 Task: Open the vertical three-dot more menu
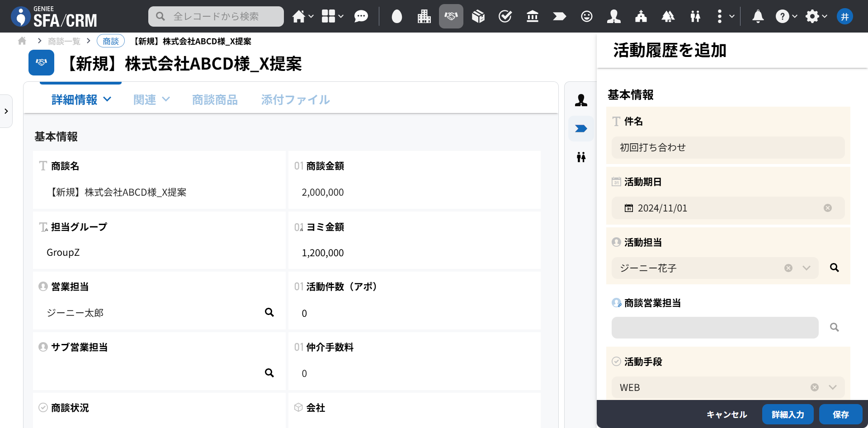tap(720, 17)
